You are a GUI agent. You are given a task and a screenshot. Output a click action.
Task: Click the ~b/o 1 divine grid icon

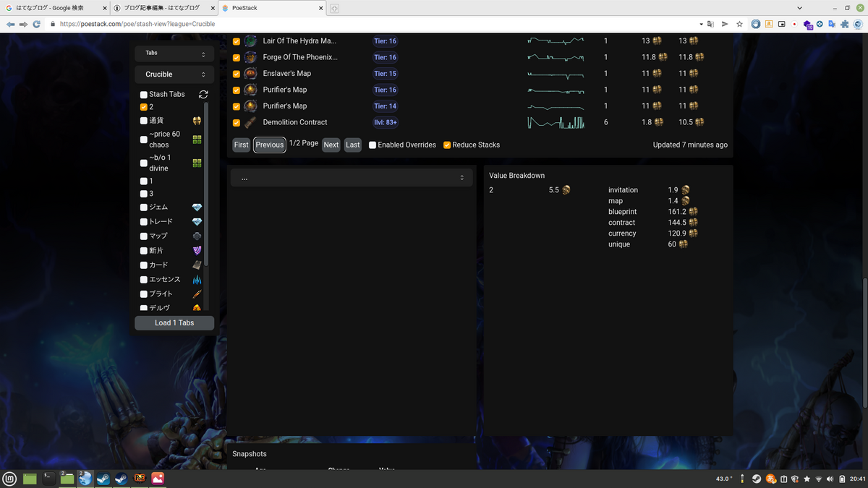pyautogui.click(x=197, y=163)
